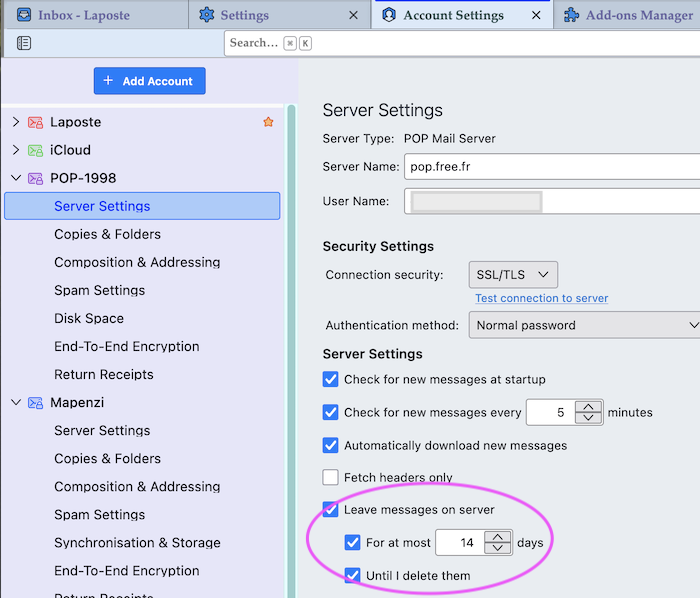Click the Mapenzi account mail icon
Image resolution: width=700 pixels, height=598 pixels.
click(x=35, y=403)
